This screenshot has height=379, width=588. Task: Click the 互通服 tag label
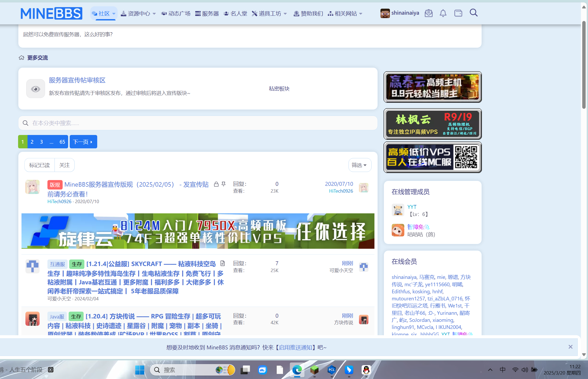point(58,264)
